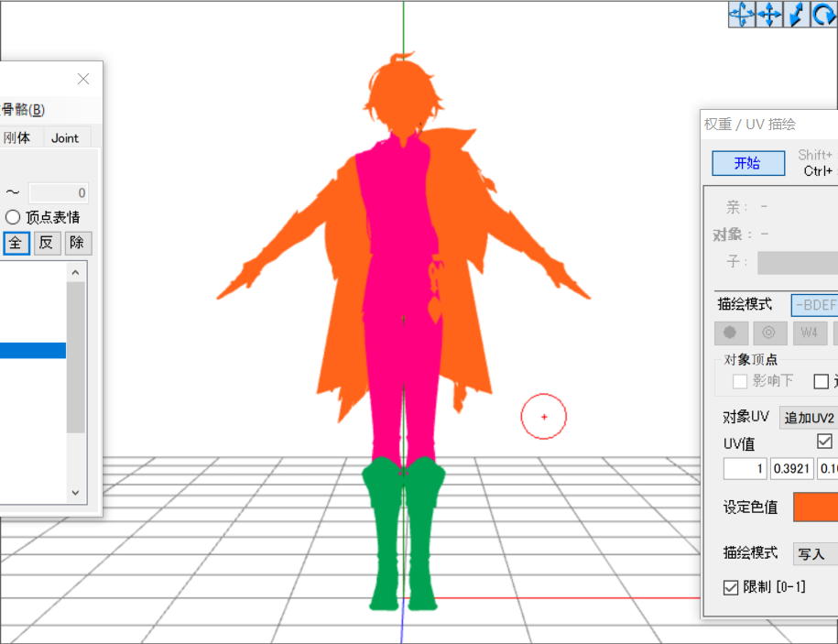Click the UV value field showing 0.3921

pyautogui.click(x=792, y=469)
